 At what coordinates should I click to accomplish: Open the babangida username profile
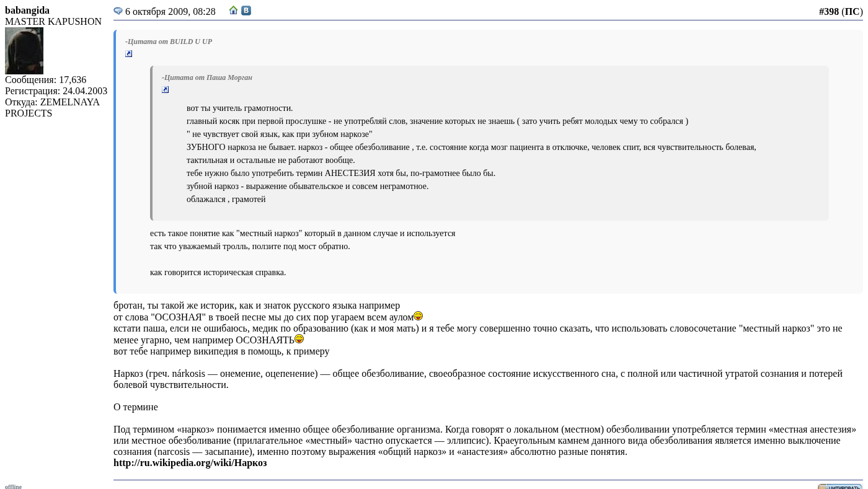click(27, 11)
